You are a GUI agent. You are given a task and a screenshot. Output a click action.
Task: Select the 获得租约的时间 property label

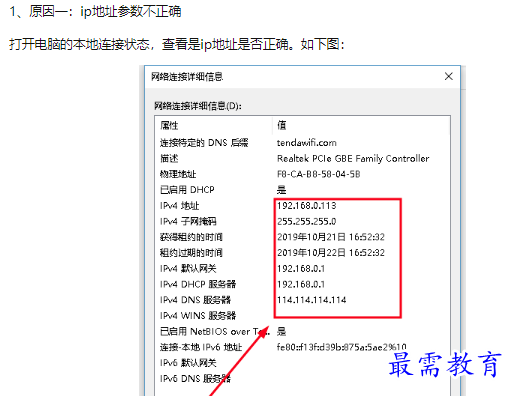[x=191, y=237]
